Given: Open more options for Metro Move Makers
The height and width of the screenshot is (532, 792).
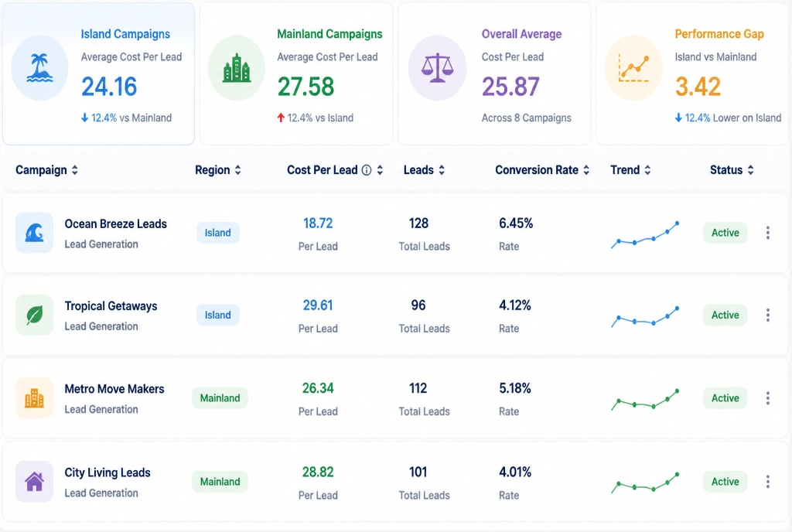Looking at the screenshot, I should [x=768, y=398].
